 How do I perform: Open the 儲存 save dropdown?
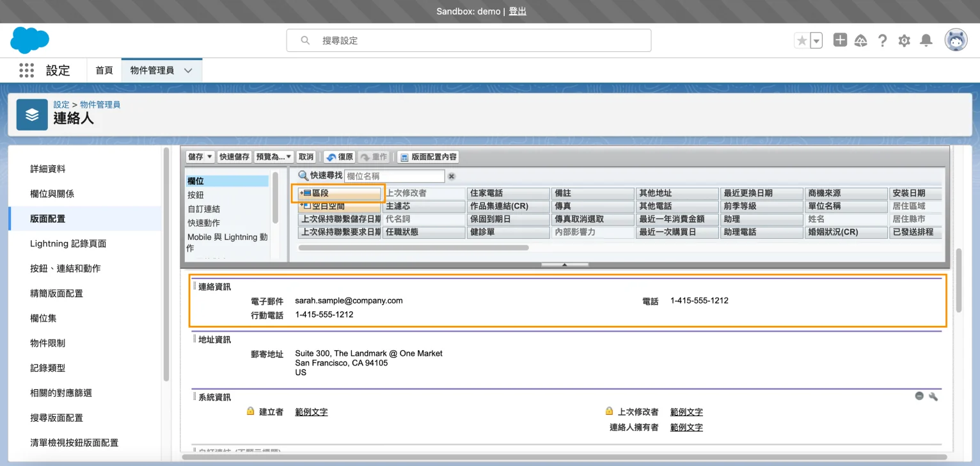click(200, 157)
